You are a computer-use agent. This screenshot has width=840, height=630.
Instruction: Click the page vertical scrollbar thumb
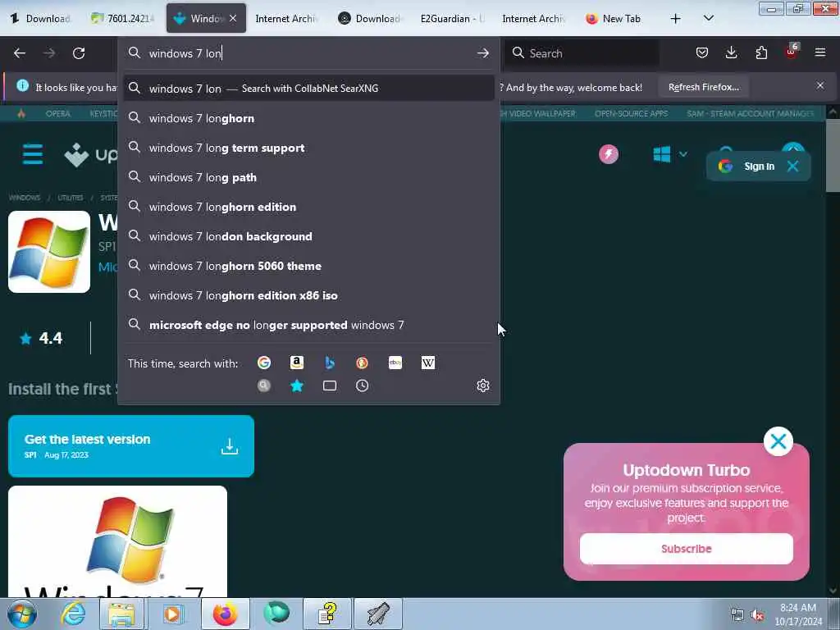point(833,155)
